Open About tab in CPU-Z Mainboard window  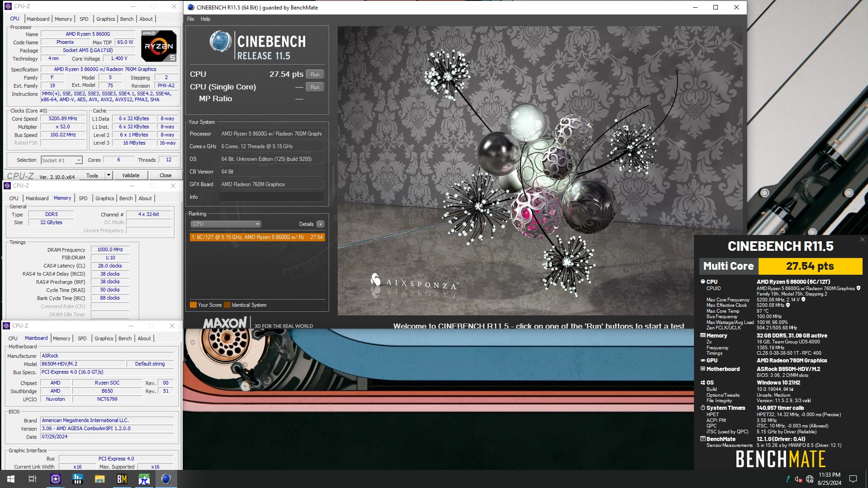144,338
